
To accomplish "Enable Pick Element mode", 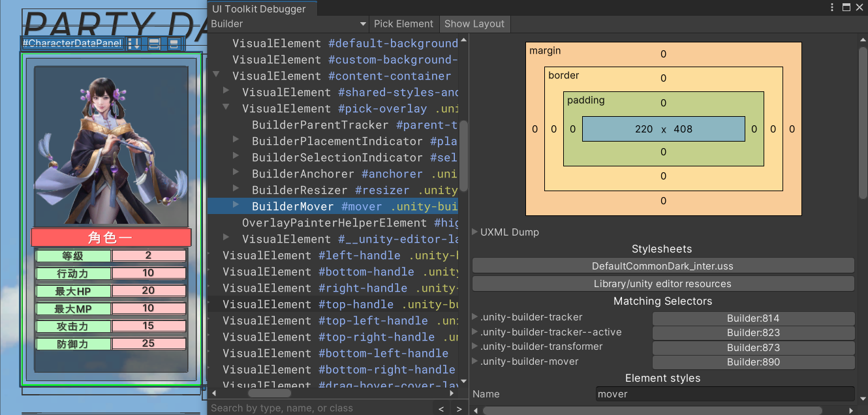I will pos(404,23).
